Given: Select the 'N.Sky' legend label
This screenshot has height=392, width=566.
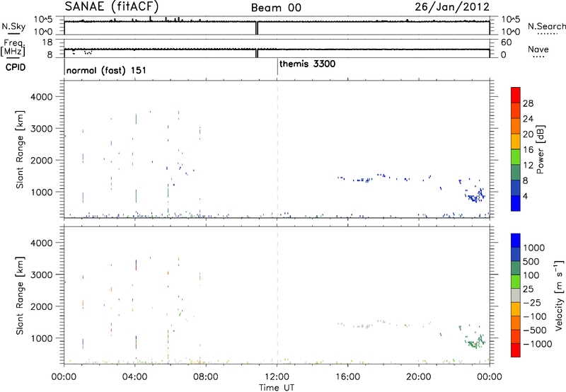Looking at the screenshot, I should point(13,26).
